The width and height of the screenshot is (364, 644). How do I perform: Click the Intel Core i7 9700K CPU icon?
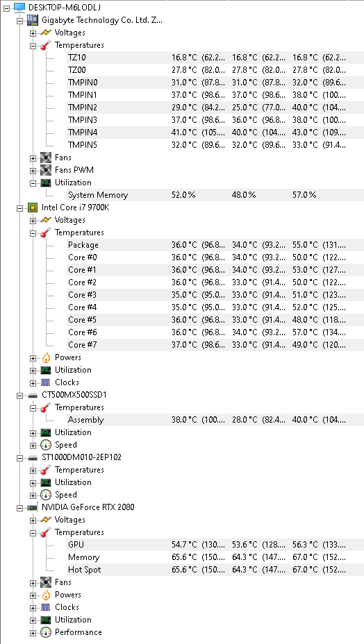point(33,207)
